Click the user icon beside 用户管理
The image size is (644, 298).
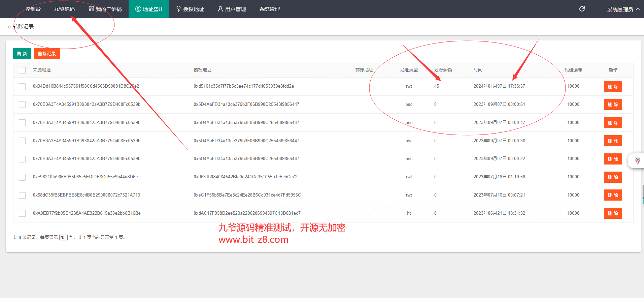tap(220, 9)
